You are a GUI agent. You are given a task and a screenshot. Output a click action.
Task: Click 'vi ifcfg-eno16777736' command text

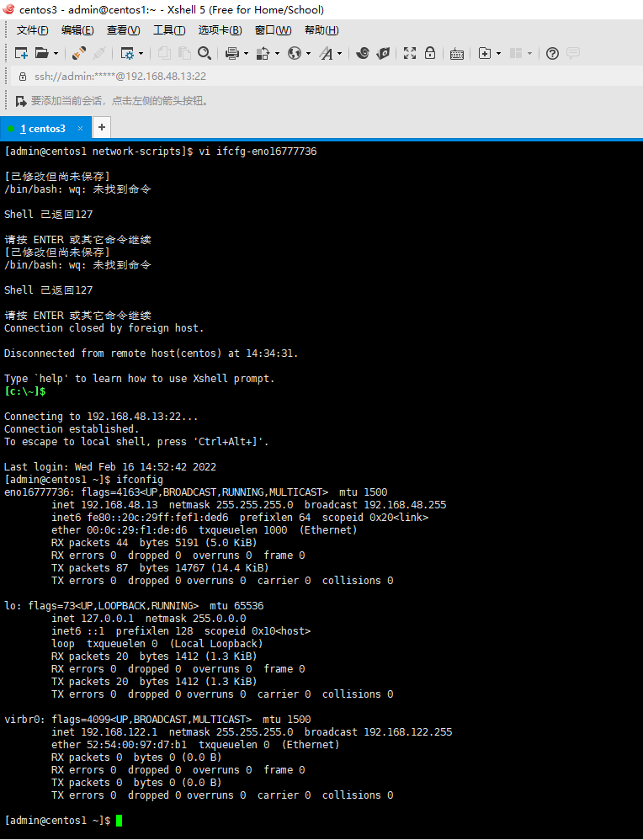point(258,151)
